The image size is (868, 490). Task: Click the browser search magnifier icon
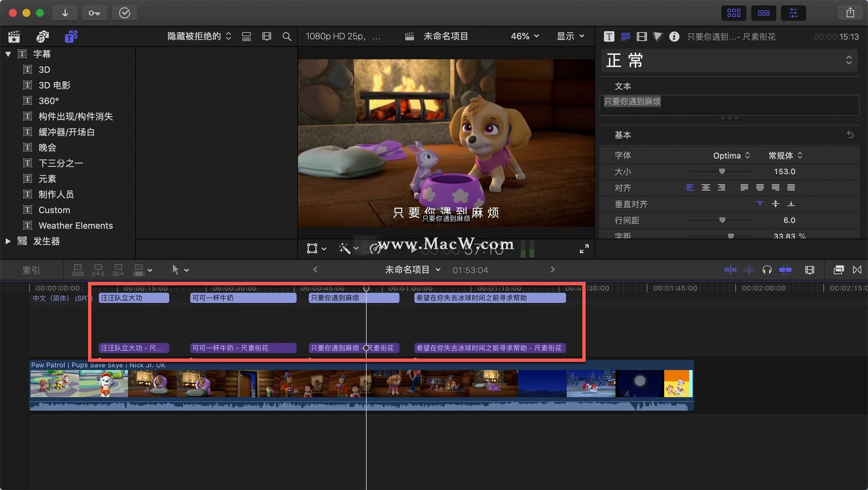(x=287, y=36)
